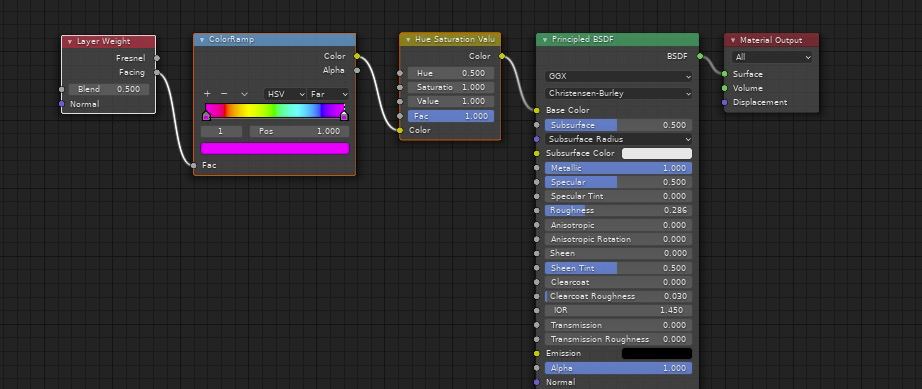Click the Transmission Roughness 0.000 slider
The height and width of the screenshot is (389, 922).
(x=619, y=339)
